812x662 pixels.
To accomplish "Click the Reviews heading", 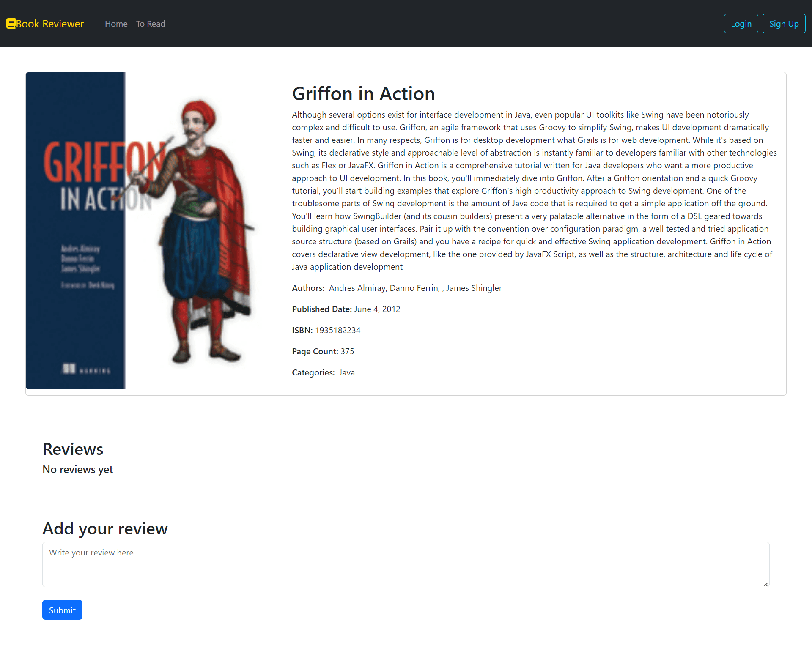I will (73, 449).
